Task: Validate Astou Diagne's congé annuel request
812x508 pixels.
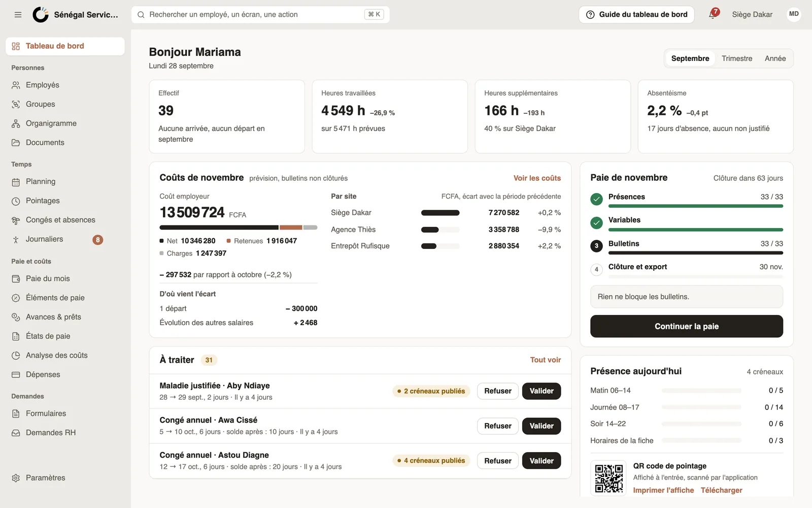Action: point(542,461)
